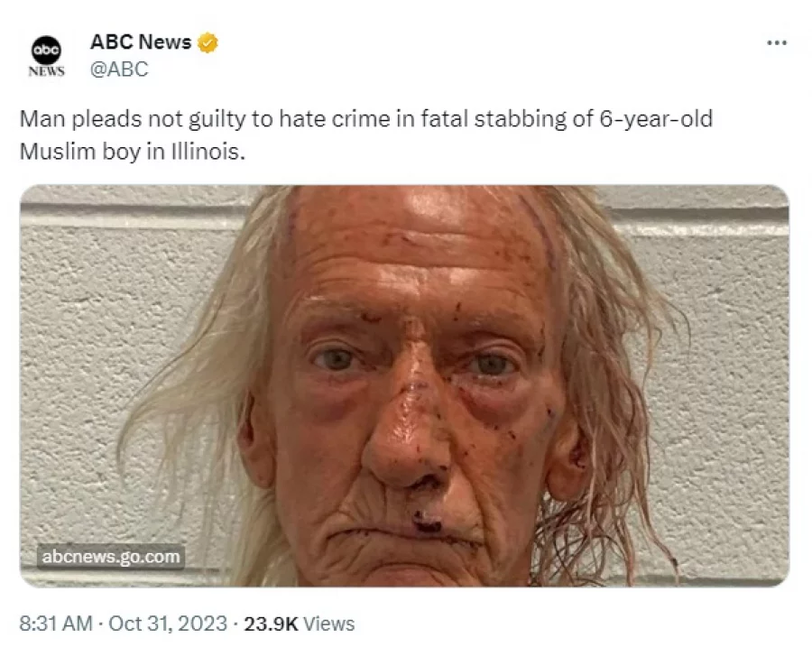Open the three-dot more options menu
The height and width of the screenshot is (647, 812).
[x=776, y=43]
